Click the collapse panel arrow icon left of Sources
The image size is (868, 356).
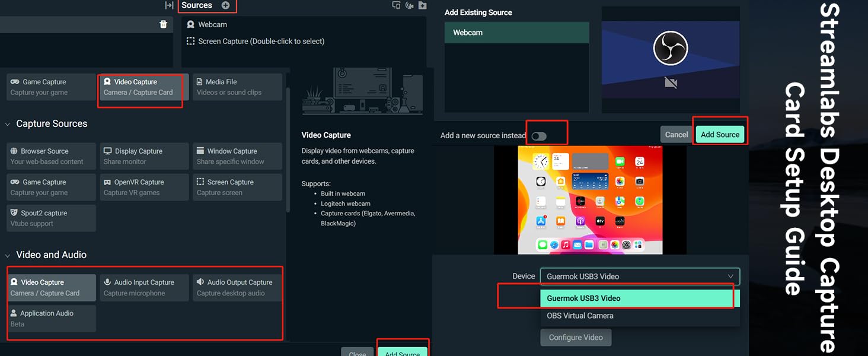pyautogui.click(x=169, y=5)
